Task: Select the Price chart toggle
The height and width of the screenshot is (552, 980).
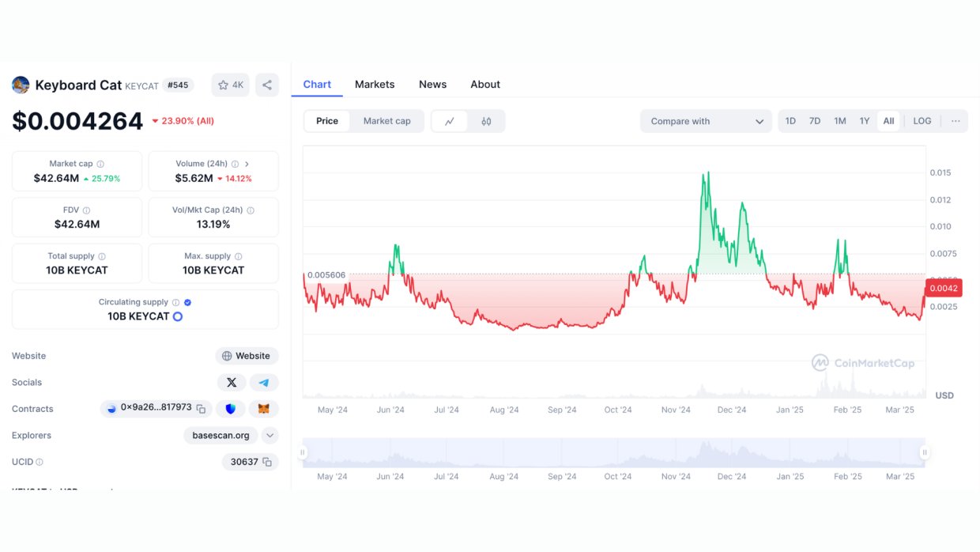Action: tap(327, 121)
